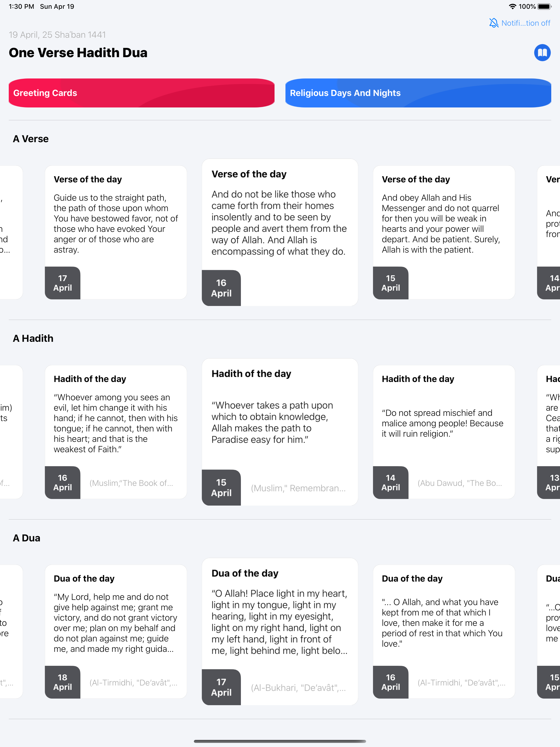Select the 16 April verse date badge
The width and height of the screenshot is (560, 747).
[x=221, y=288]
